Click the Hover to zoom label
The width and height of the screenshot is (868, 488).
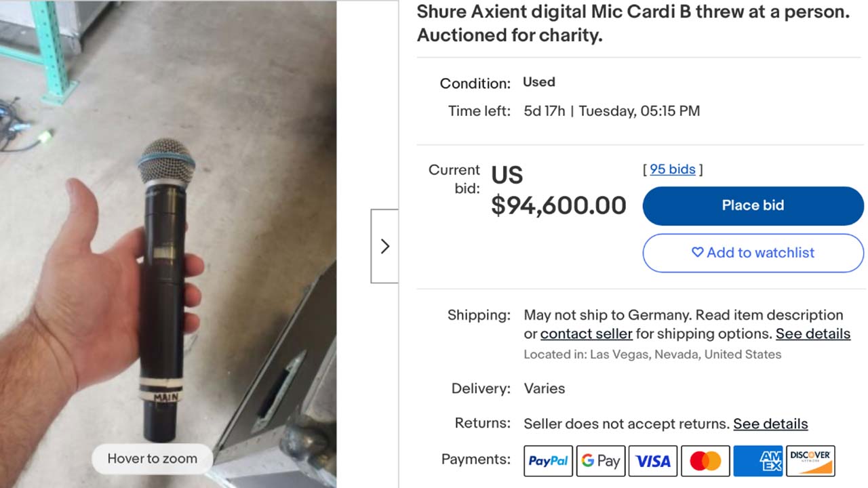152,459
